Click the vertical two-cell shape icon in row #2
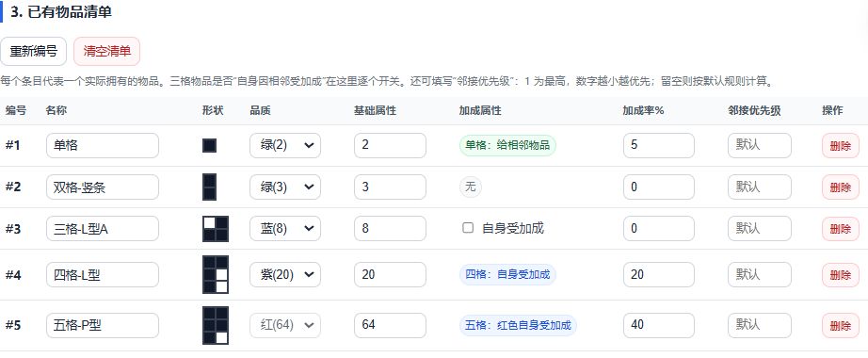 click(209, 187)
